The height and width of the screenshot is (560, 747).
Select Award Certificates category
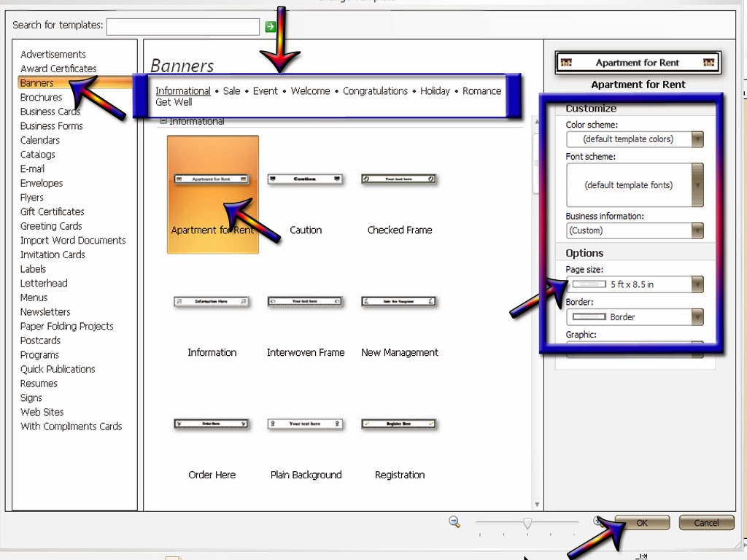point(58,69)
